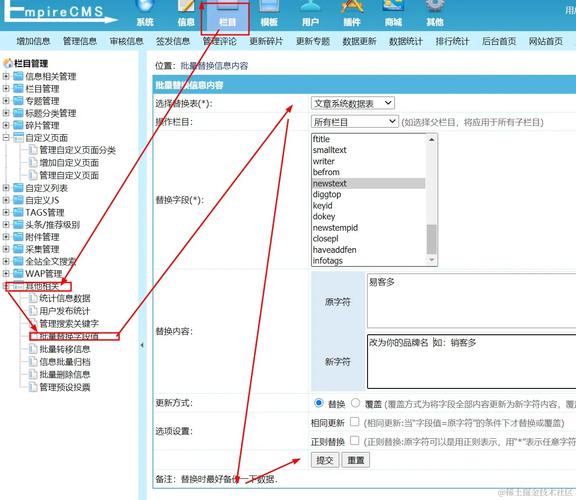Click the field list scrollbar thumb
576x500 pixels.
pos(432,239)
